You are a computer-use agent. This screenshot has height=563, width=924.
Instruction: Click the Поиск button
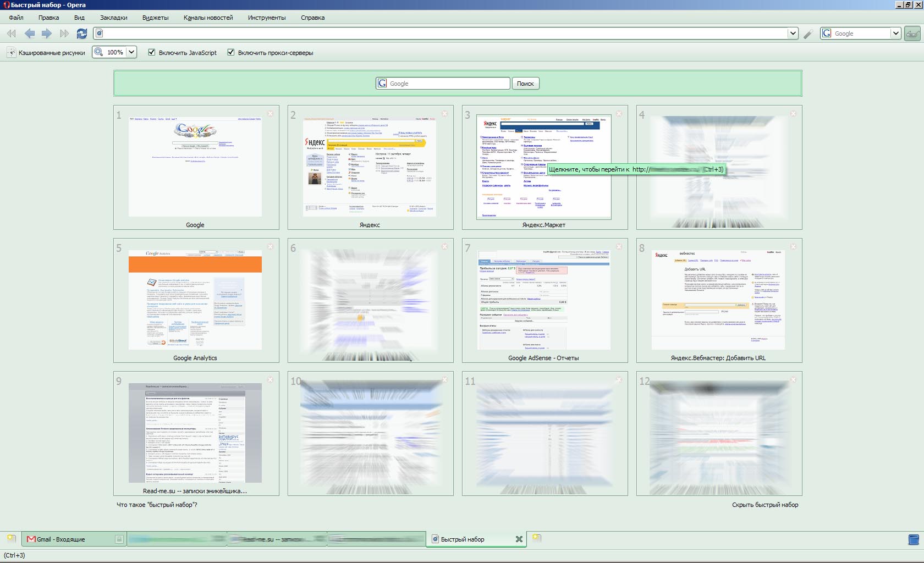(525, 84)
